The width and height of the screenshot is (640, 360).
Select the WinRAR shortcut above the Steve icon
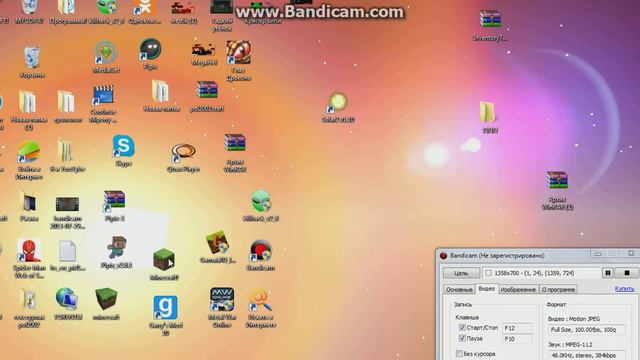[114, 201]
